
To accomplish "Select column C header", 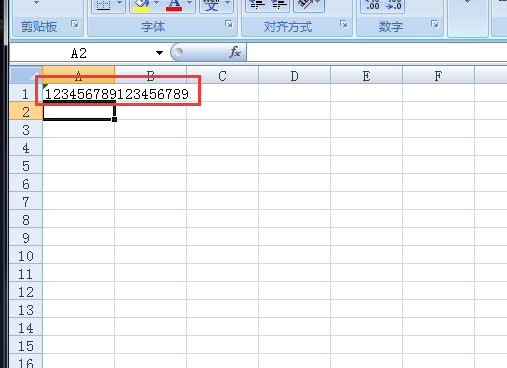I will pos(222,75).
